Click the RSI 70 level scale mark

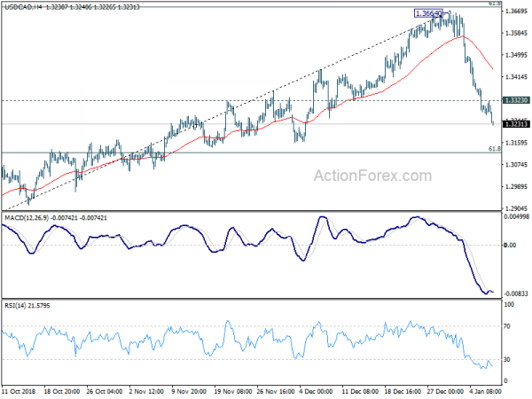506,326
